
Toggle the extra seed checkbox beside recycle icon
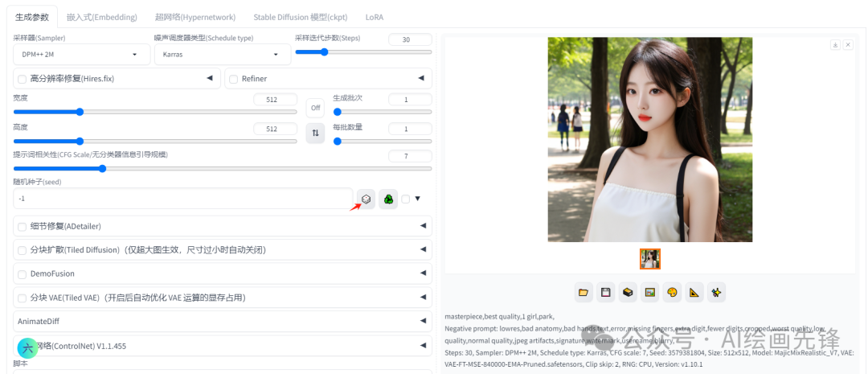point(406,199)
